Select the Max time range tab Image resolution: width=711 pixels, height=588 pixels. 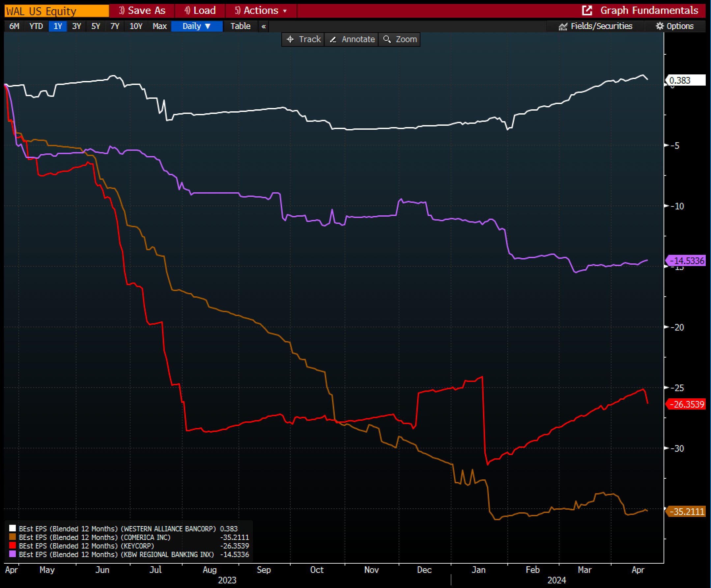tap(159, 26)
